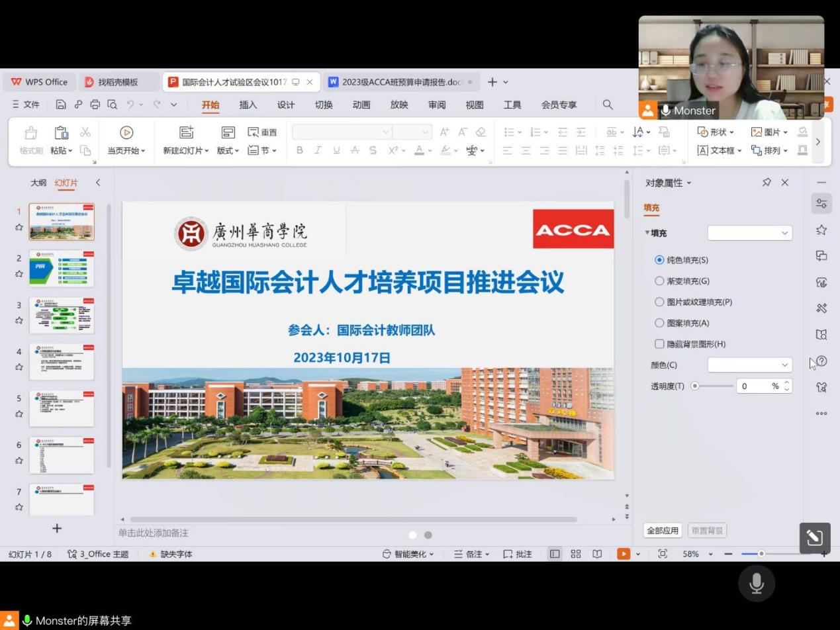Switch to slide sorter view icon

pyautogui.click(x=576, y=554)
